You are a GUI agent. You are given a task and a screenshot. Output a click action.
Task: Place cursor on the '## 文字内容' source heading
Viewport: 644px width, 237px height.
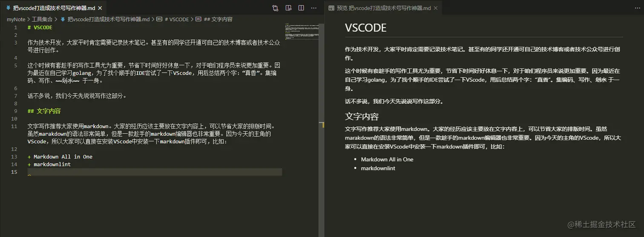[x=44, y=111]
